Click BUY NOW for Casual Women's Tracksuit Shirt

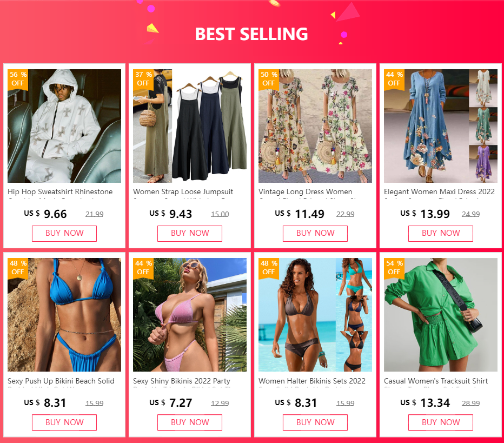[441, 422]
